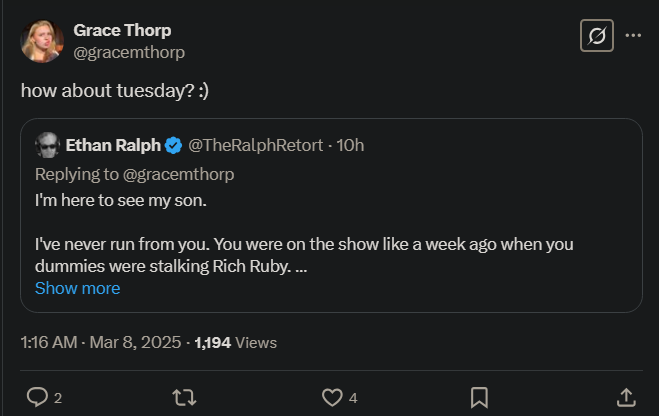
Task: Repost this tweet with the retweet icon
Action: 184,397
